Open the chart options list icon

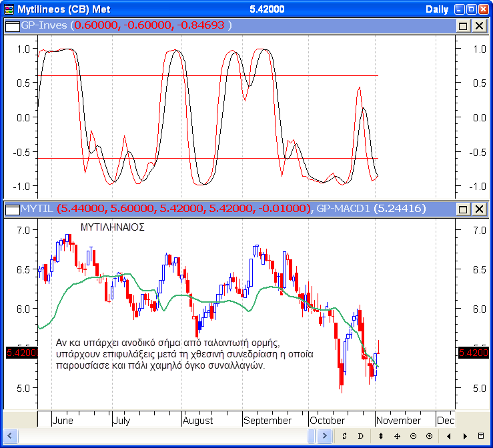tap(482, 436)
